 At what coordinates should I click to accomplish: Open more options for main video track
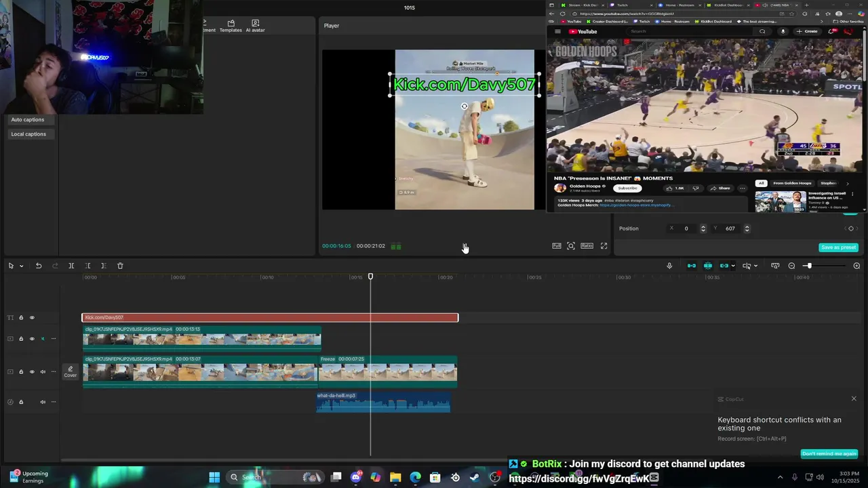(54, 371)
